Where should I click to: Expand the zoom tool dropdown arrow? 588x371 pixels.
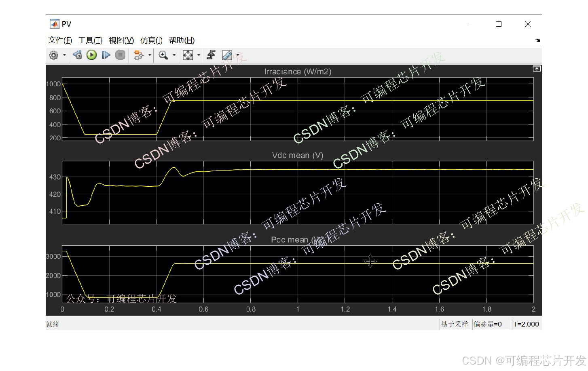point(174,55)
